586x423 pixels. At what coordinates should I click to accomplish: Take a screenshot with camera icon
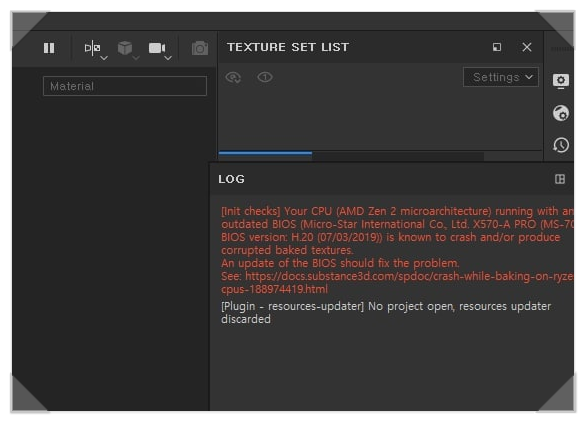200,48
